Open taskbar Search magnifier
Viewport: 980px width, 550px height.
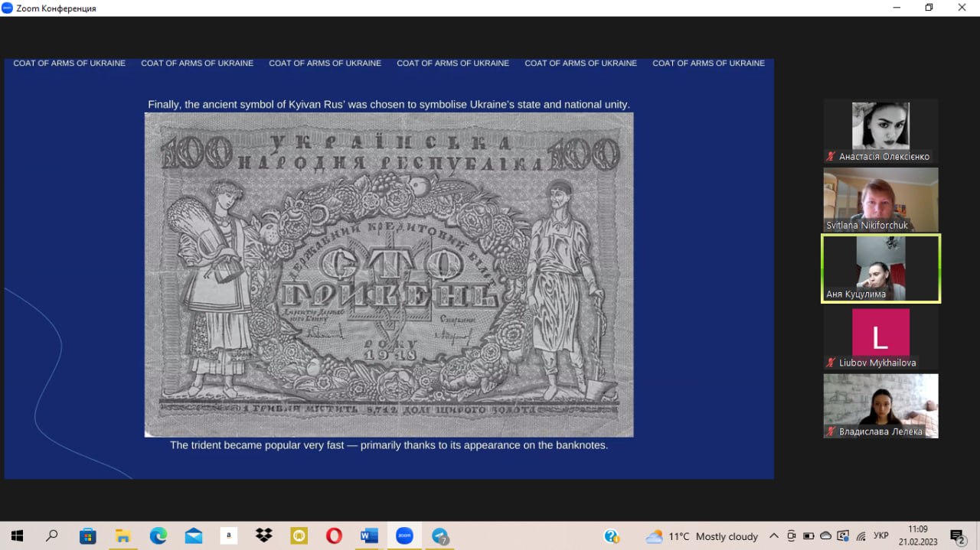point(52,536)
